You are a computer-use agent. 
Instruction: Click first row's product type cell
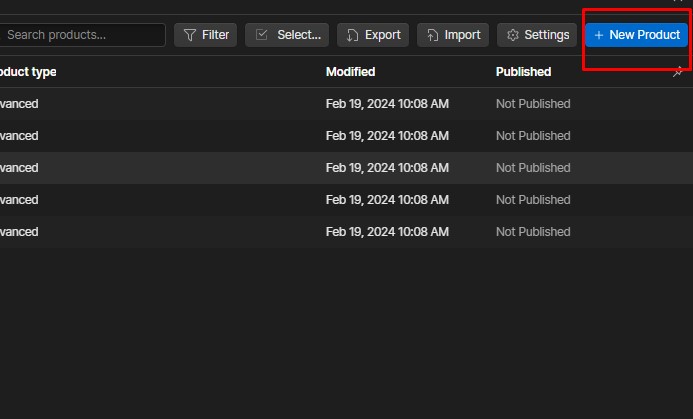(19, 104)
